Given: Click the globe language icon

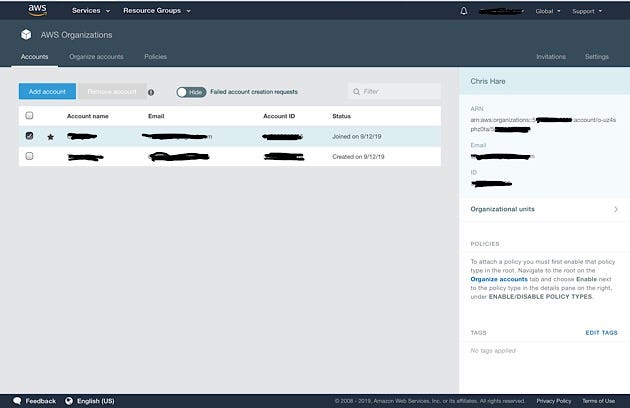Looking at the screenshot, I should click(x=69, y=401).
